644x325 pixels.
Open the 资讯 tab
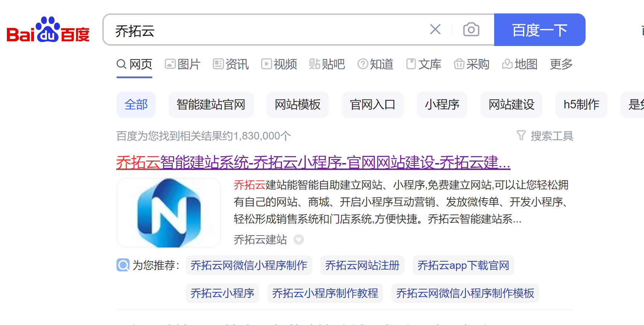(x=231, y=64)
